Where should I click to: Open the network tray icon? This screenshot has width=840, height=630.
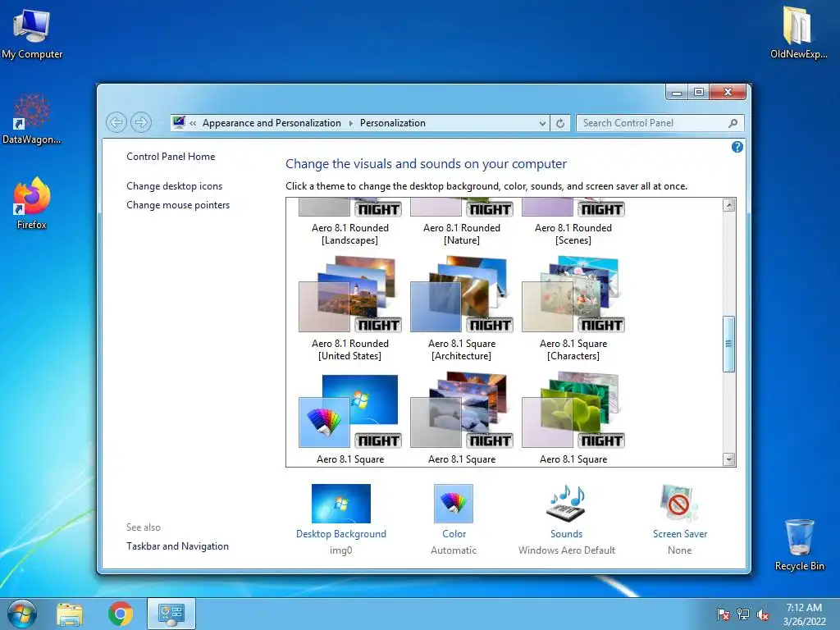pos(743,614)
